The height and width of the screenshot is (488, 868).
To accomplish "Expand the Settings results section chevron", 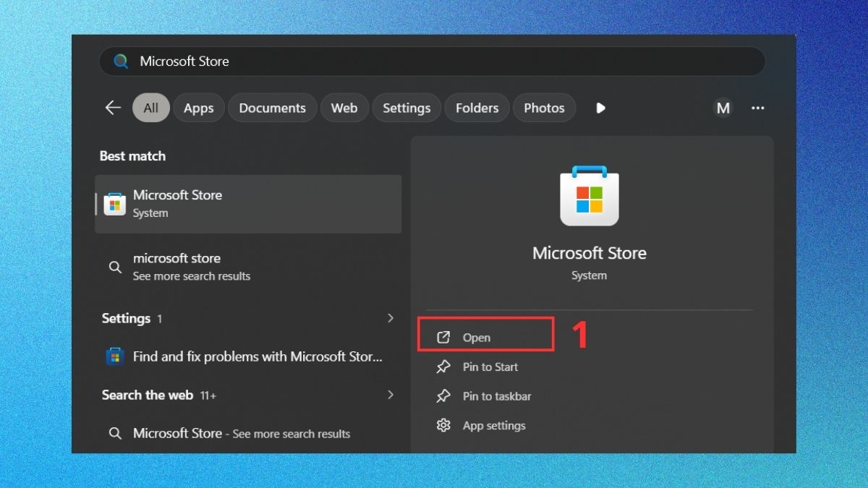I will click(391, 318).
